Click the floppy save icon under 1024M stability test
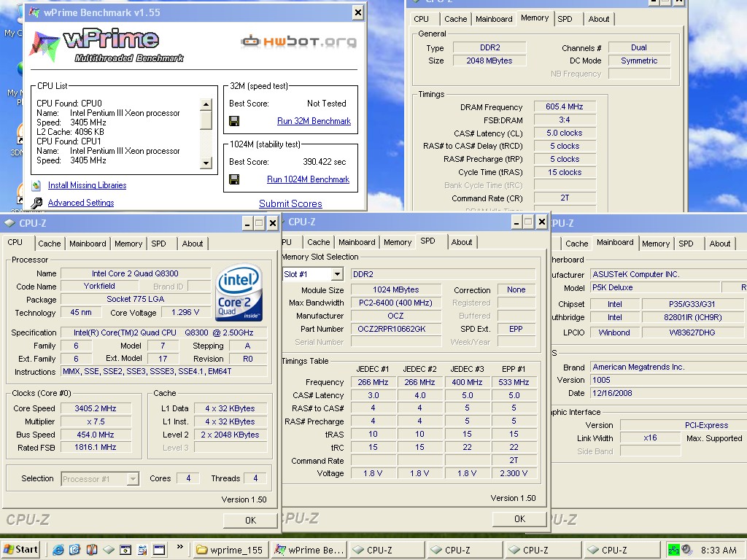Viewport: 747px width, 560px height. pos(234,179)
